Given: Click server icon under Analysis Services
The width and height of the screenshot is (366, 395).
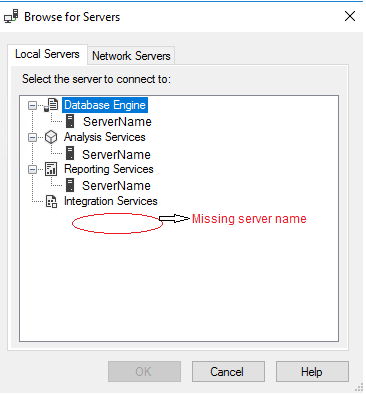Looking at the screenshot, I should point(70,154).
